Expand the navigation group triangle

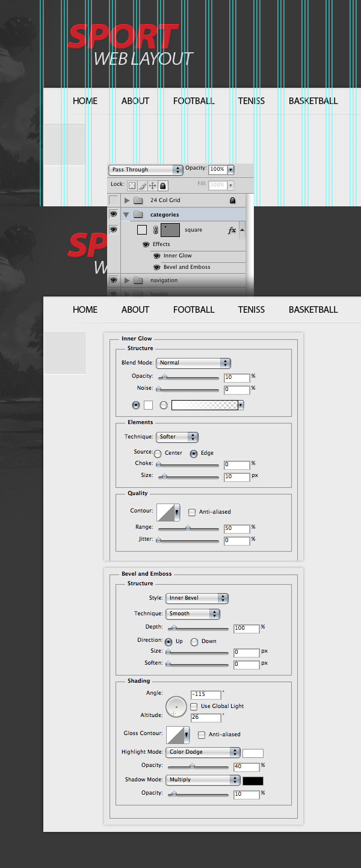[127, 280]
